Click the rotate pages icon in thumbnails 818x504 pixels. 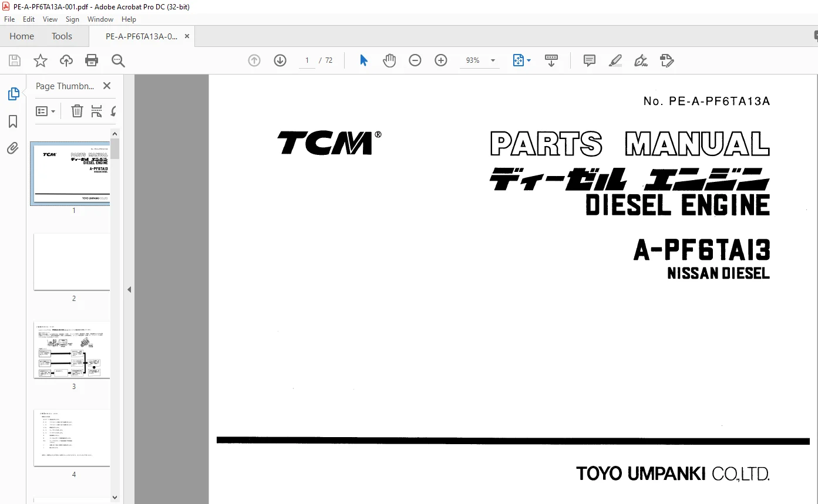[x=113, y=111]
